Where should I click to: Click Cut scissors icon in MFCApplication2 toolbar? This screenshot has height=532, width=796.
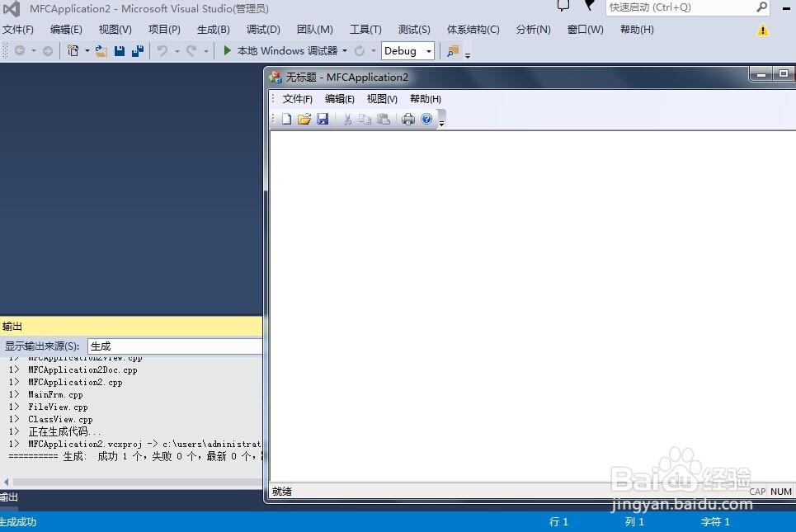(347, 120)
